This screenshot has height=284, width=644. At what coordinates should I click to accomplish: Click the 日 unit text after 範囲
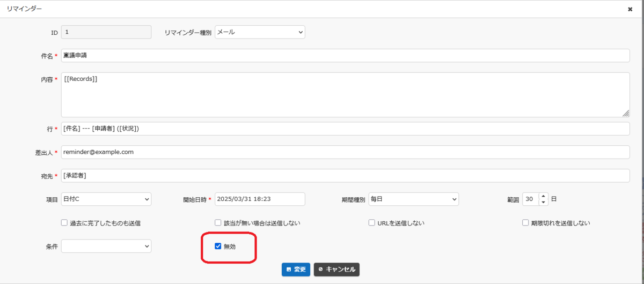pyautogui.click(x=554, y=199)
